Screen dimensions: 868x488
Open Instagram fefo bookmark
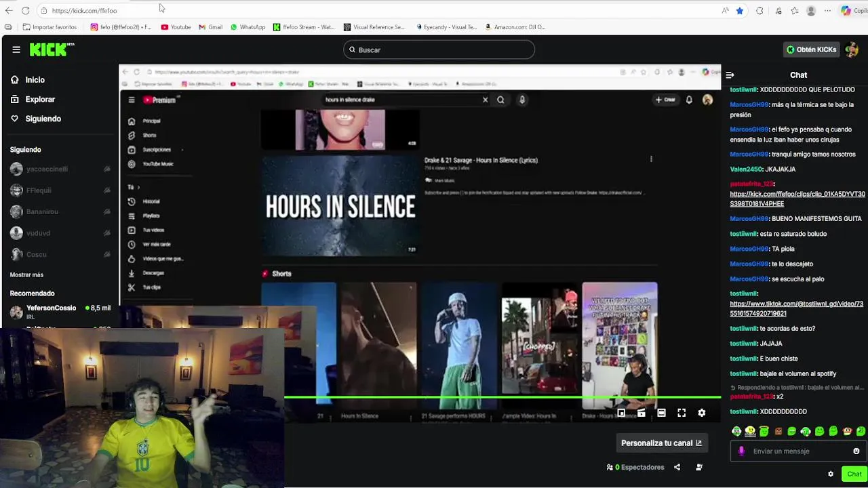pyautogui.click(x=121, y=27)
